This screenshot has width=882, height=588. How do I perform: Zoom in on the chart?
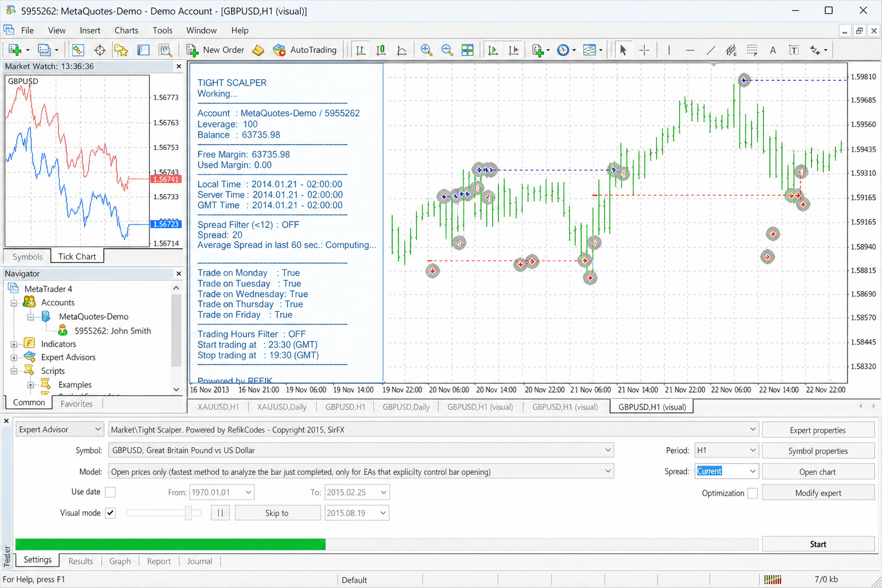[426, 50]
